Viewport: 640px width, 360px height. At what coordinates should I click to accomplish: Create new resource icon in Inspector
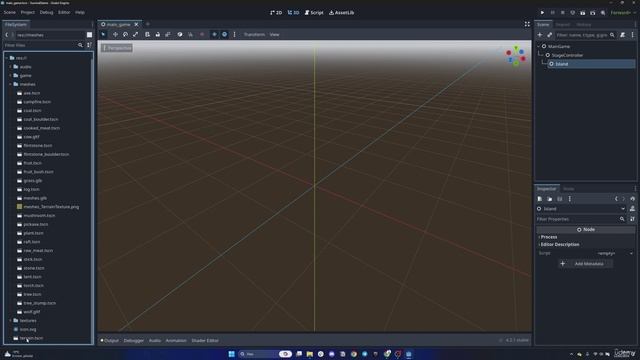coord(540,199)
